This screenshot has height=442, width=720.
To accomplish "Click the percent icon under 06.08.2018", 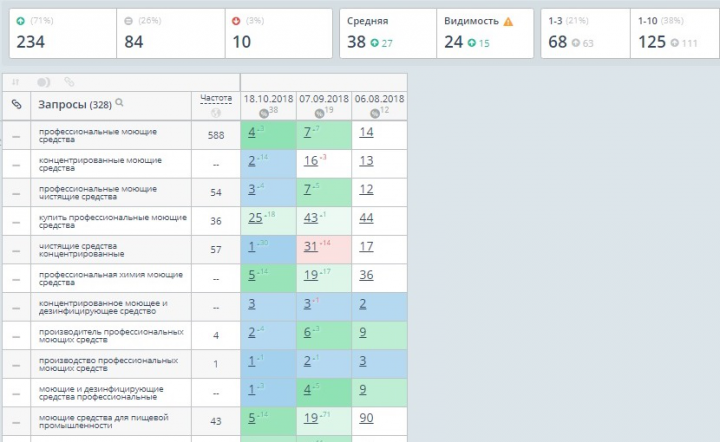I will pos(375,113).
